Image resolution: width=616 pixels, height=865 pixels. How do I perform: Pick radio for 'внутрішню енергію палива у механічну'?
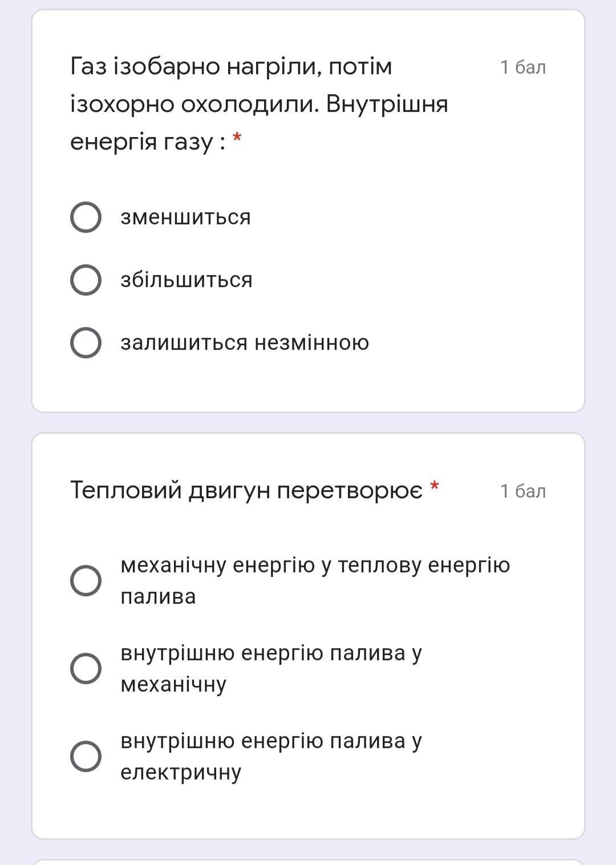click(86, 668)
